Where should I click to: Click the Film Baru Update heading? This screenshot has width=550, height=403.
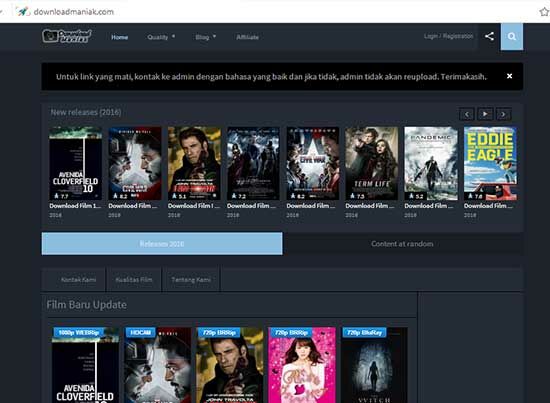pyautogui.click(x=87, y=304)
